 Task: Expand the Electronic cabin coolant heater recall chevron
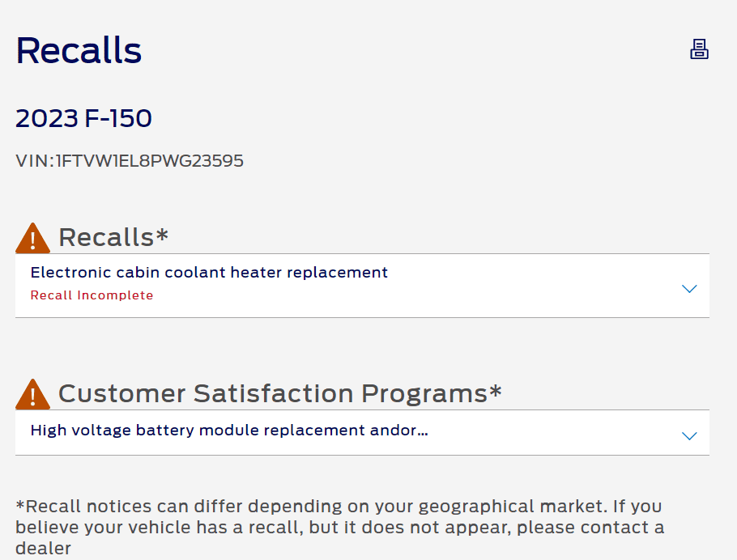(x=689, y=289)
